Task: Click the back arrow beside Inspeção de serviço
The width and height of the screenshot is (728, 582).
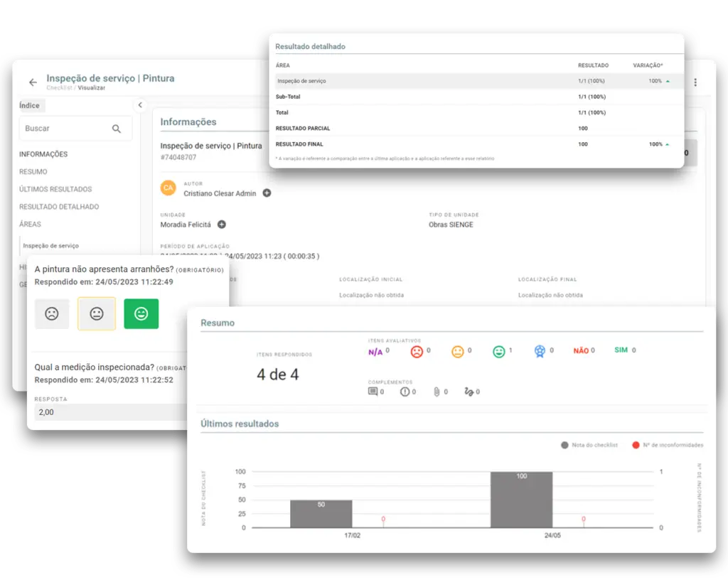Action: click(x=33, y=82)
